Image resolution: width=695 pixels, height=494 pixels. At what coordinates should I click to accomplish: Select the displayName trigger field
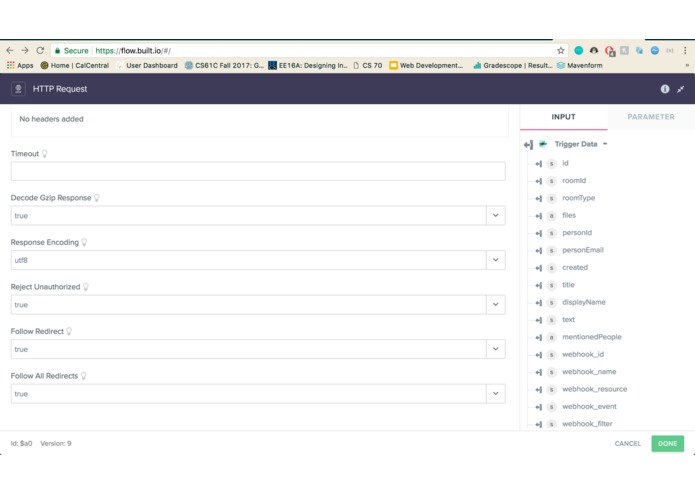tap(584, 302)
